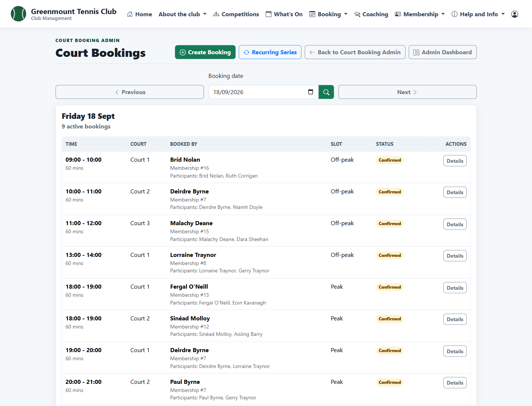The height and width of the screenshot is (406, 532).
Task: Click the What's On calendar icon
Action: (269, 14)
